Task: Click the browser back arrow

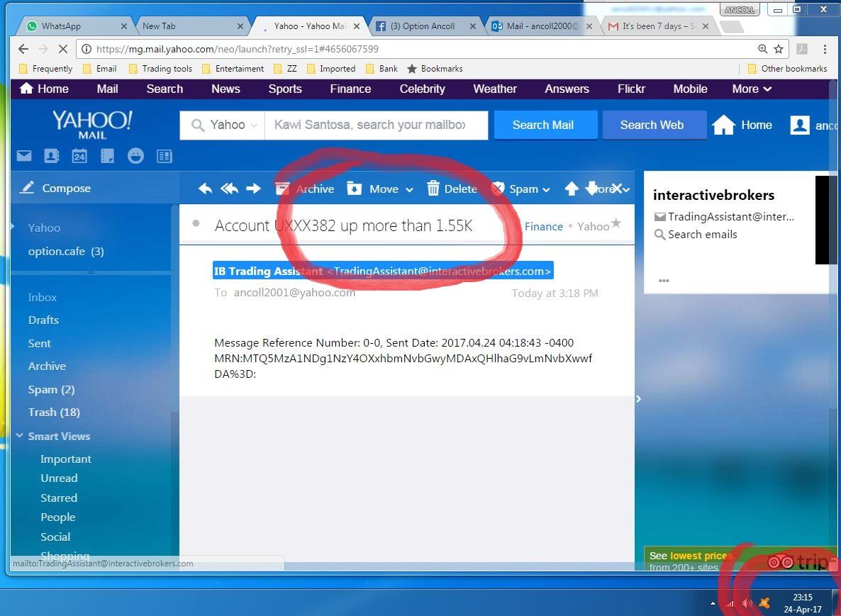Action: point(23,50)
